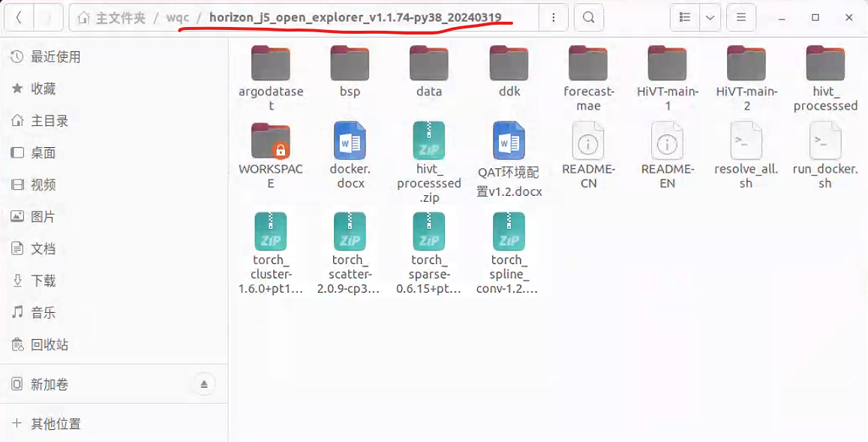Open the search icon in toolbar

[x=589, y=18]
